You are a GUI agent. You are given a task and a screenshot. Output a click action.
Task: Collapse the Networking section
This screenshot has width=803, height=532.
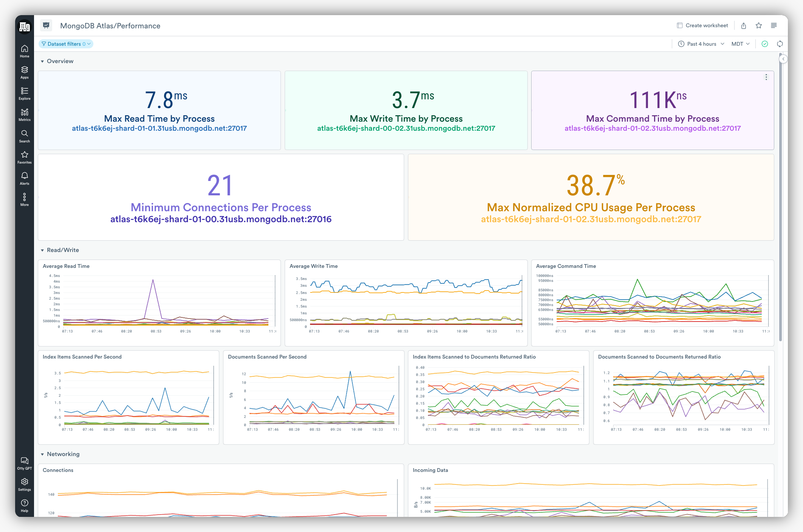pos(42,454)
